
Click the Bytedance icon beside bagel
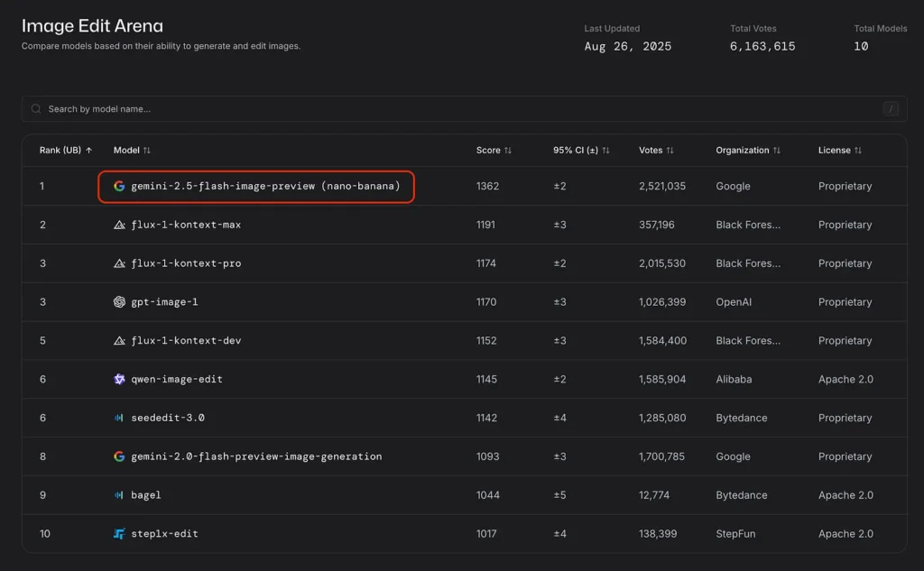[x=119, y=495]
